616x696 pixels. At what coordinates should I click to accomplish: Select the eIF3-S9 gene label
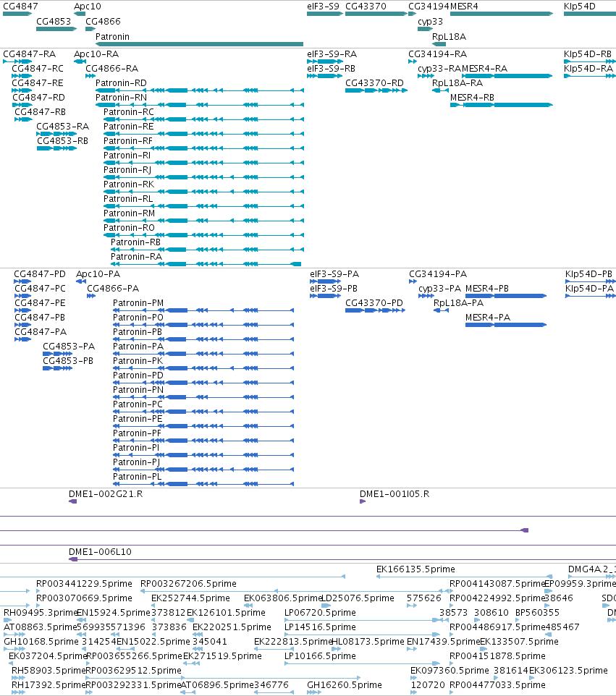[x=323, y=7]
